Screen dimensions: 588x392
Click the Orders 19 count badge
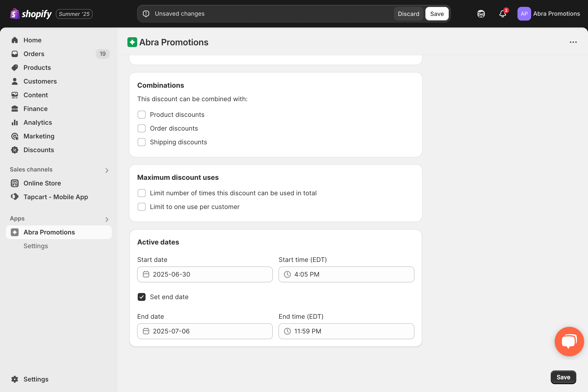coord(102,54)
